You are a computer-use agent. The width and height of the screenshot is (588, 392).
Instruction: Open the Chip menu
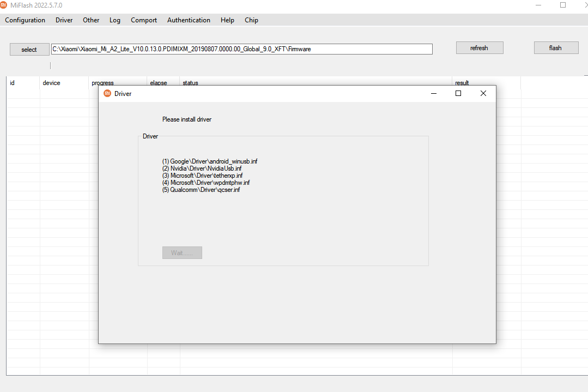click(251, 20)
